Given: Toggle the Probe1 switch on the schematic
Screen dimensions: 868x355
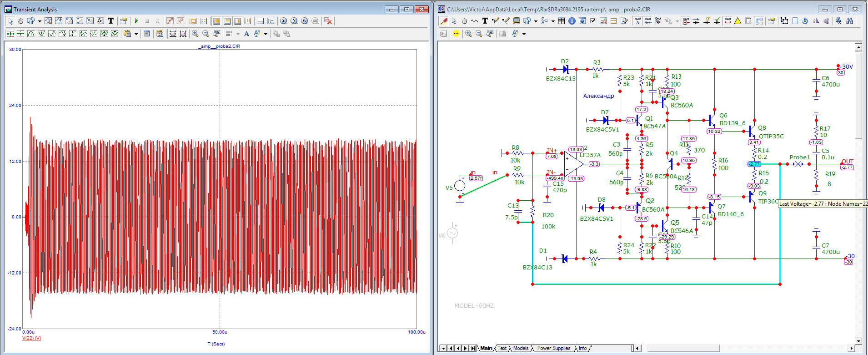Looking at the screenshot, I should click(798, 164).
